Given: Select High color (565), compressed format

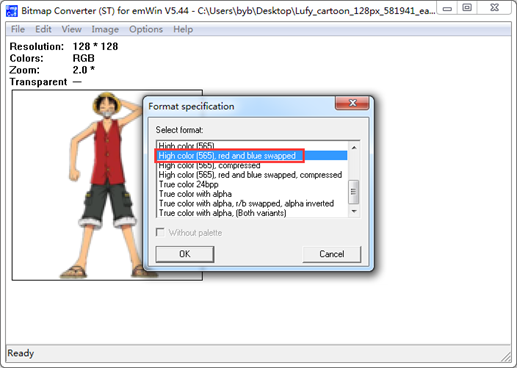Looking at the screenshot, I should tap(209, 165).
